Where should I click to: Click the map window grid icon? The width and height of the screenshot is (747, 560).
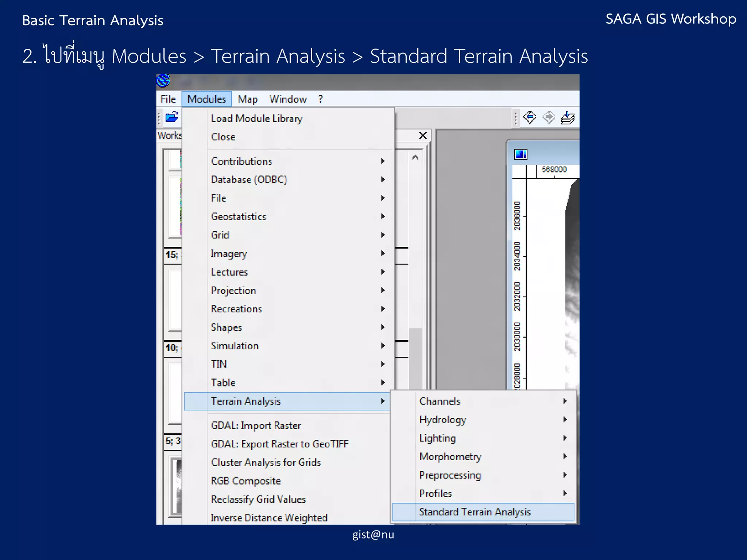click(x=520, y=154)
